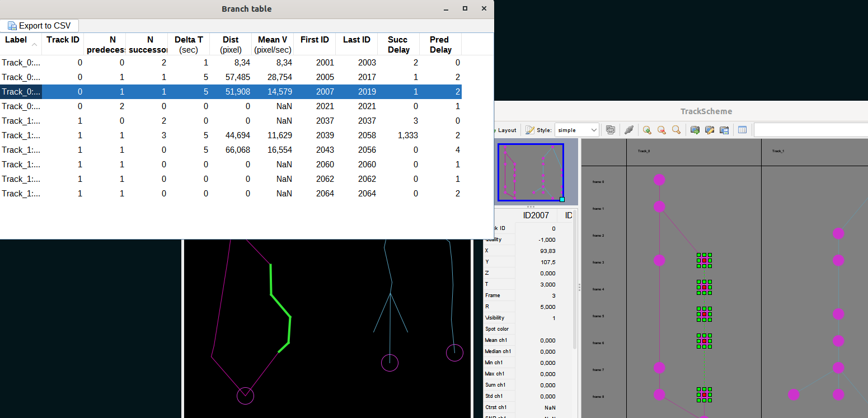Click Export to CSV in Branch table

coord(39,26)
